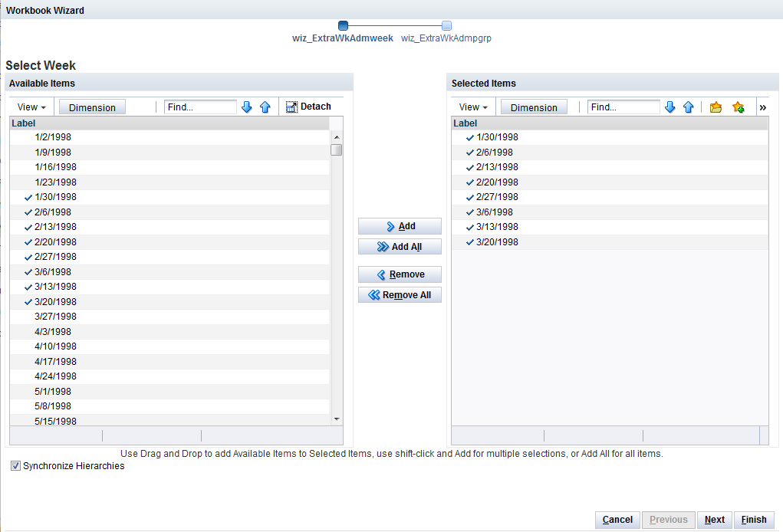Click Find previous arrow in Available Items

(265, 107)
